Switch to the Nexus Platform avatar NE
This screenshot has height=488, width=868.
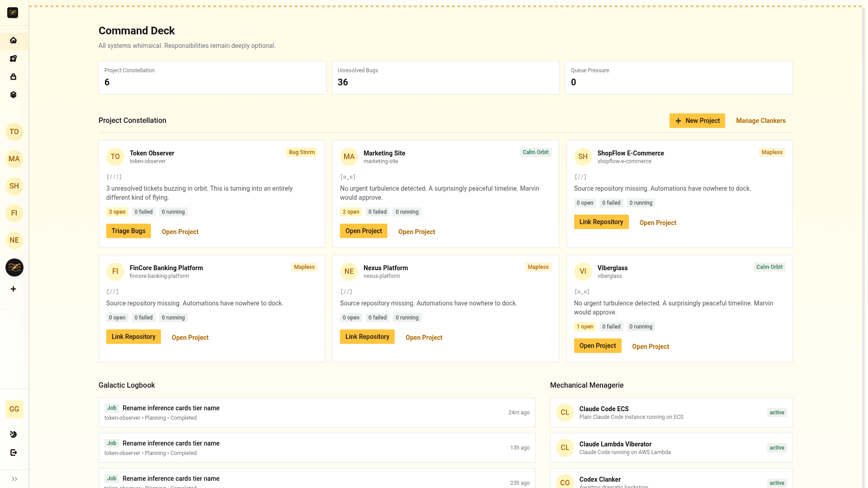click(14, 240)
